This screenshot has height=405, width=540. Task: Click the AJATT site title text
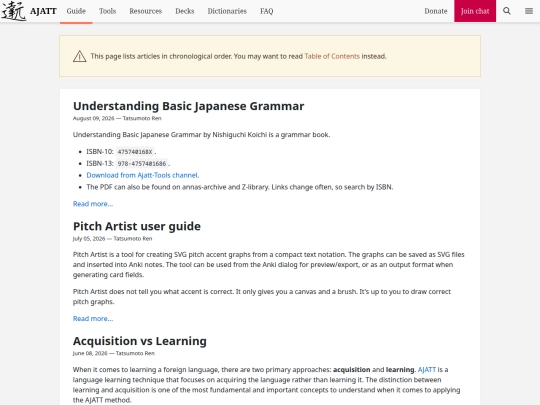point(43,11)
